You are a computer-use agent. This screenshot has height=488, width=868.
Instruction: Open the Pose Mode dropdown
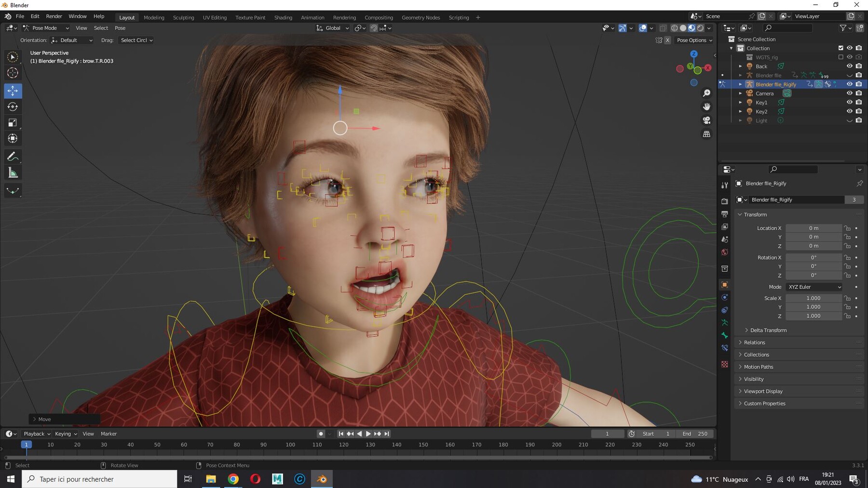(x=46, y=28)
